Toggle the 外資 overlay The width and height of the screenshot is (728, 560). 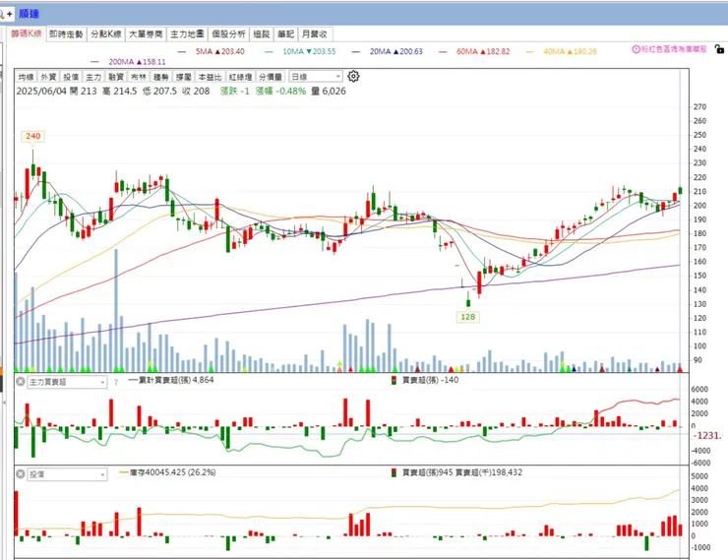coord(48,77)
